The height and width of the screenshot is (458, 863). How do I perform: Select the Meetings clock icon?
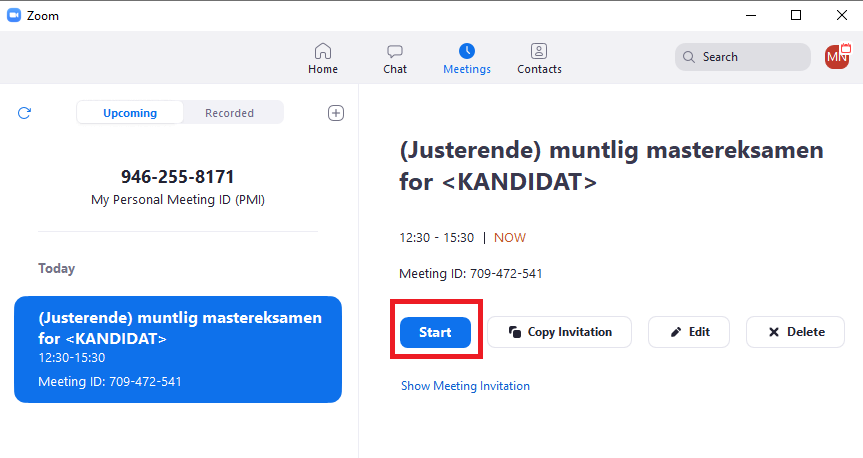[467, 51]
